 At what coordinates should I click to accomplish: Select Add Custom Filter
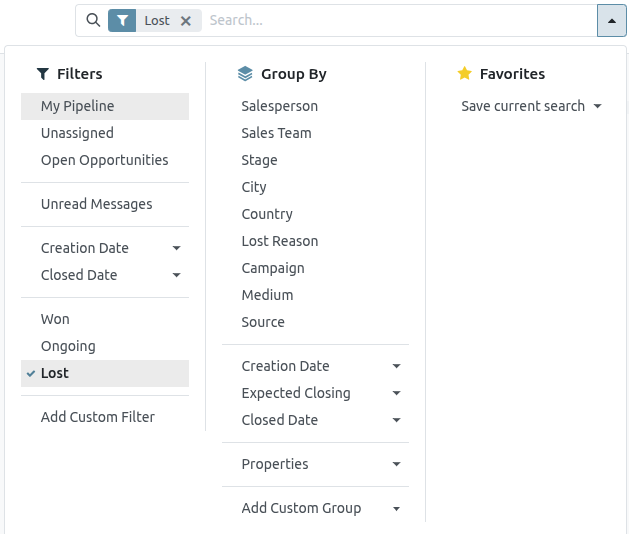(97, 417)
